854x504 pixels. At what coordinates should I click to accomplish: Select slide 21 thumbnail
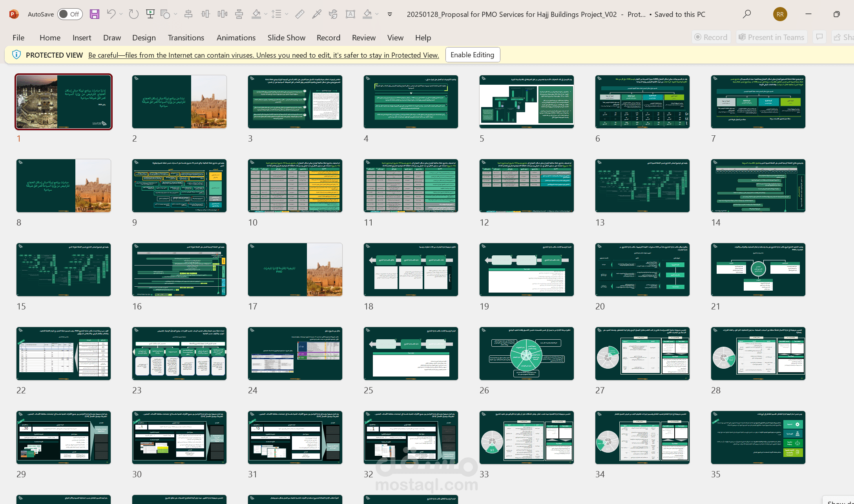(x=758, y=270)
